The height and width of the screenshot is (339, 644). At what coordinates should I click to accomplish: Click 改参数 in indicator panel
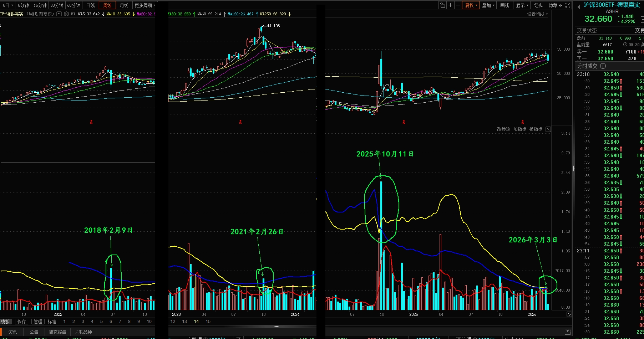click(x=503, y=129)
